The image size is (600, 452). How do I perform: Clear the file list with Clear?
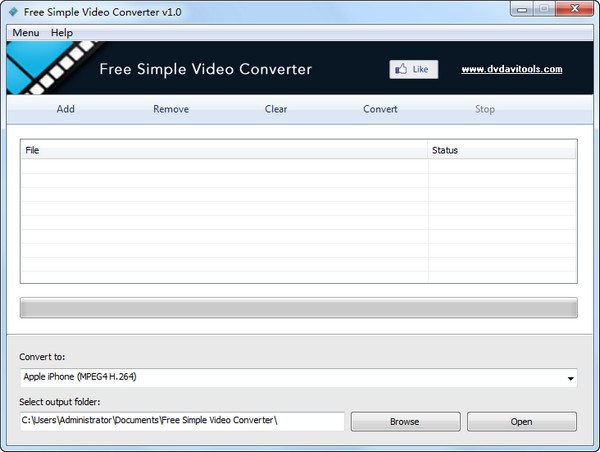coord(276,109)
